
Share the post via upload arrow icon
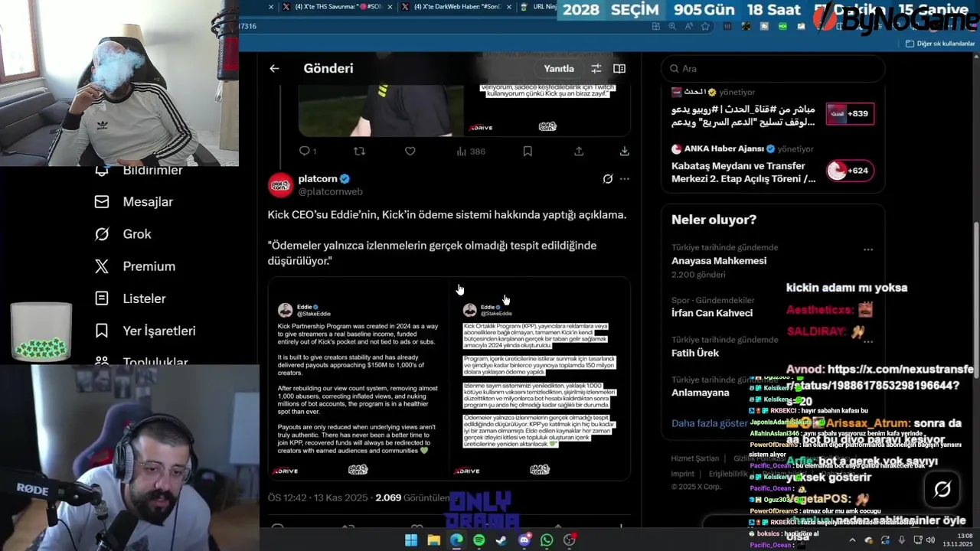pos(579,152)
